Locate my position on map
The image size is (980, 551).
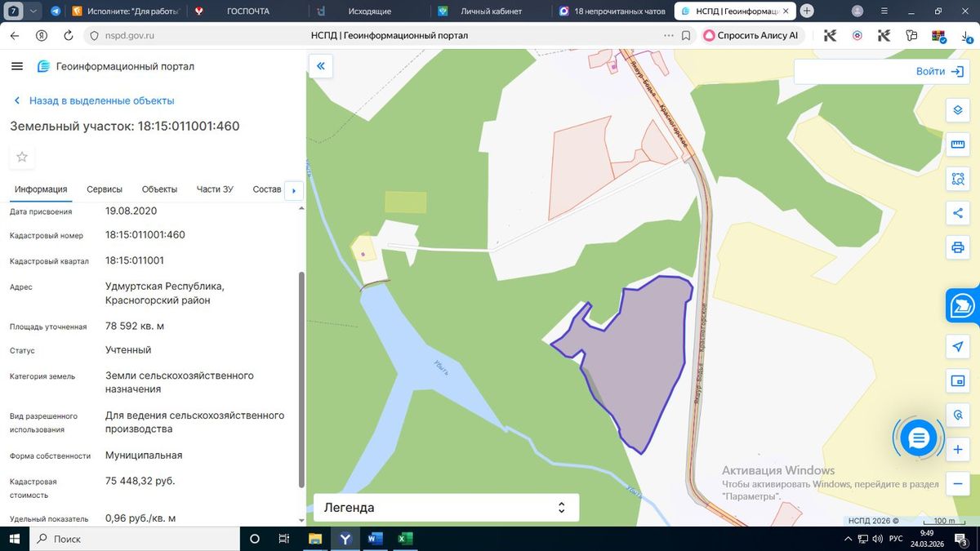(x=958, y=347)
